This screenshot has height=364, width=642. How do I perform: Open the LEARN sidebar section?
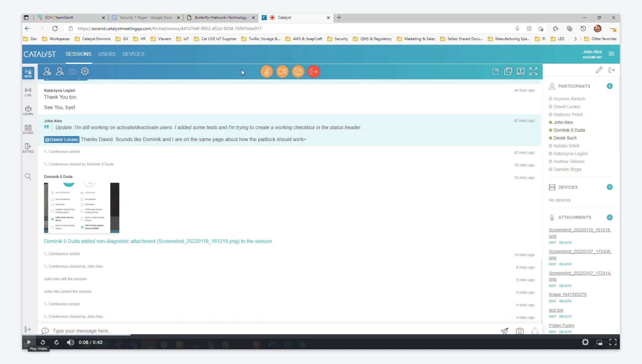(28, 111)
